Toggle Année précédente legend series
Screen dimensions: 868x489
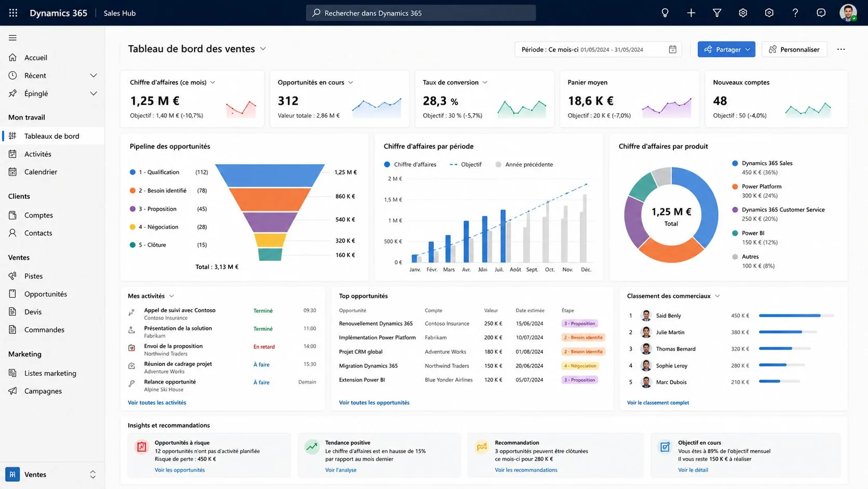524,164
